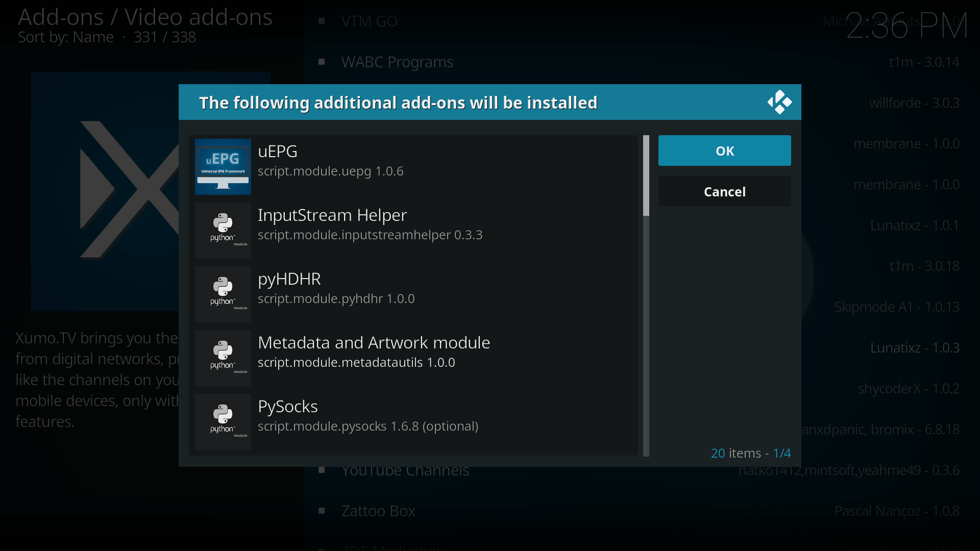Select the InputStream Helper list entry
Image resolution: width=980 pixels, height=551 pixels.
coord(413,231)
